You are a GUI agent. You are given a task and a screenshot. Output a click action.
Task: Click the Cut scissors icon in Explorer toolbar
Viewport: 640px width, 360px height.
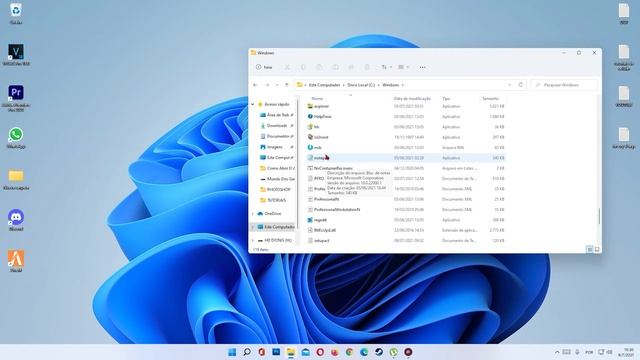coord(287,67)
